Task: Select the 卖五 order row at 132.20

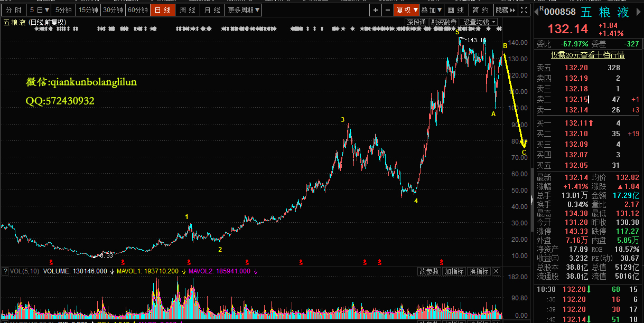Action: [x=589, y=68]
